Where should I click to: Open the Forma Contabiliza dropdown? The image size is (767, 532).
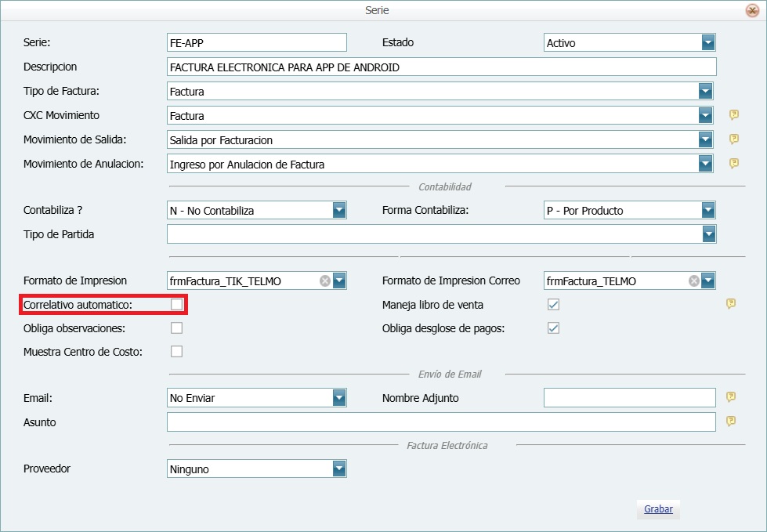pyautogui.click(x=708, y=210)
